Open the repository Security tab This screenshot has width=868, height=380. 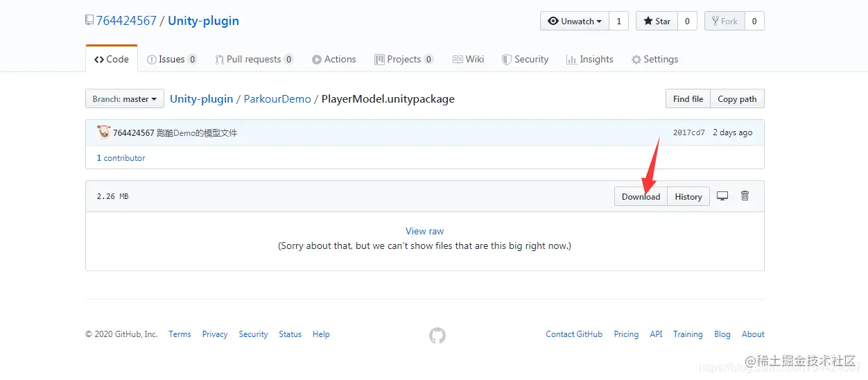(525, 59)
